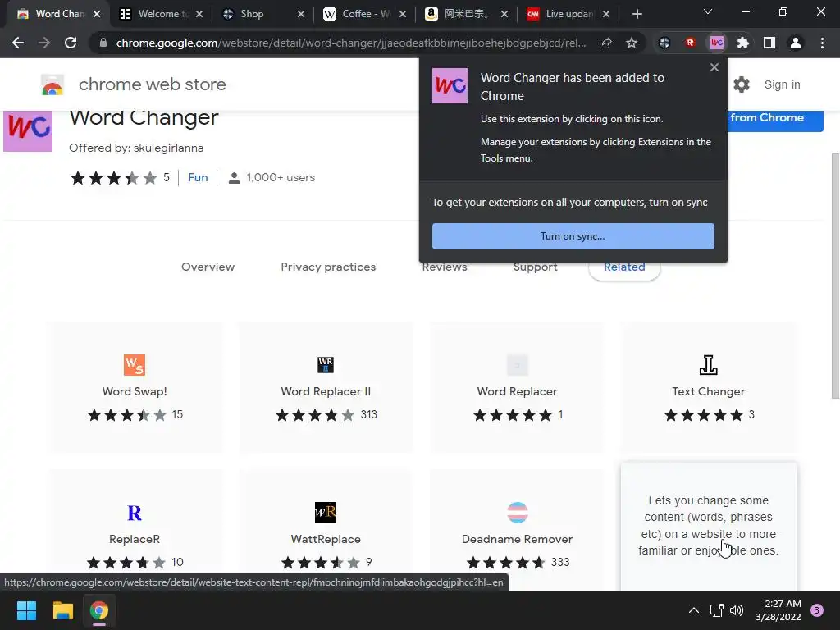
Task: Reload the current page
Action: coord(71,43)
